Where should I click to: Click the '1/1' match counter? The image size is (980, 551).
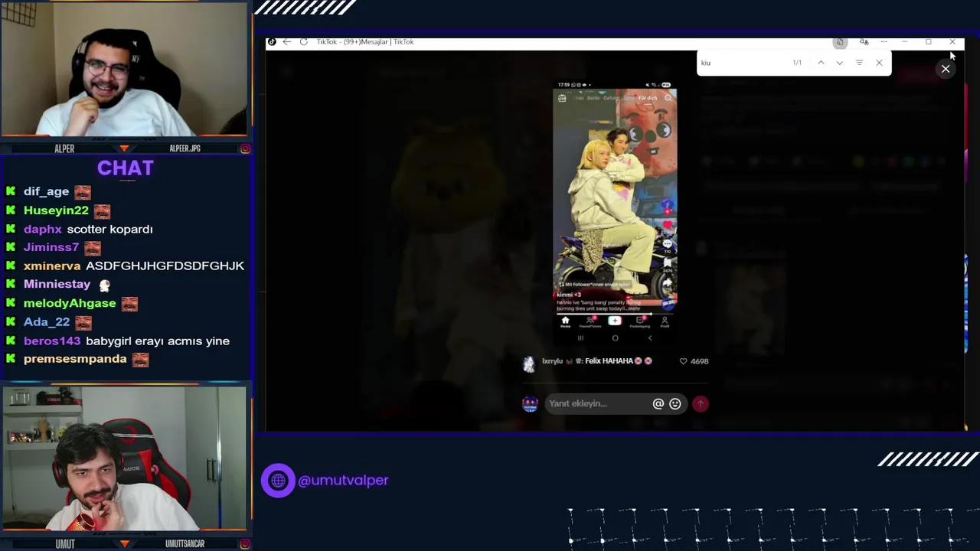[797, 63]
